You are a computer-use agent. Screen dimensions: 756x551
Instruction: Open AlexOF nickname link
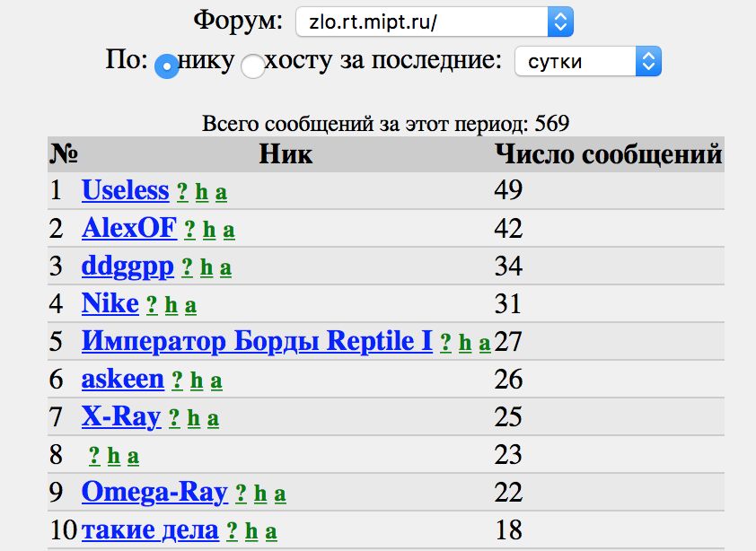click(129, 228)
